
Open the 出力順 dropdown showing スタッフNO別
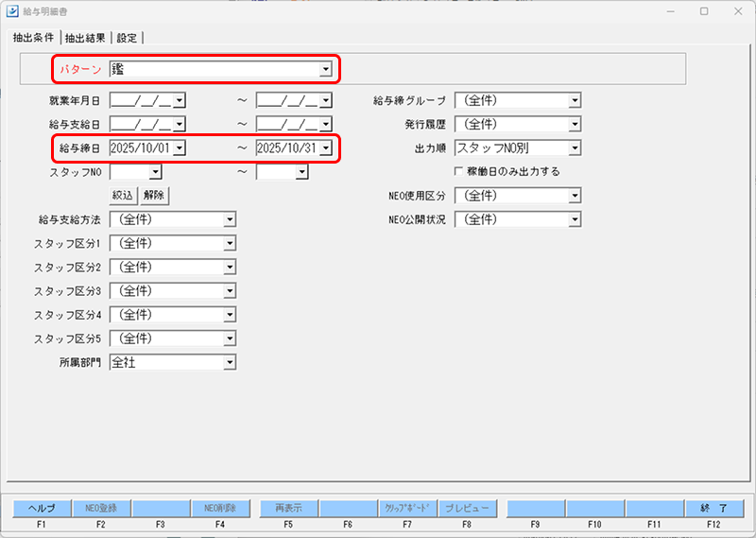click(575, 148)
